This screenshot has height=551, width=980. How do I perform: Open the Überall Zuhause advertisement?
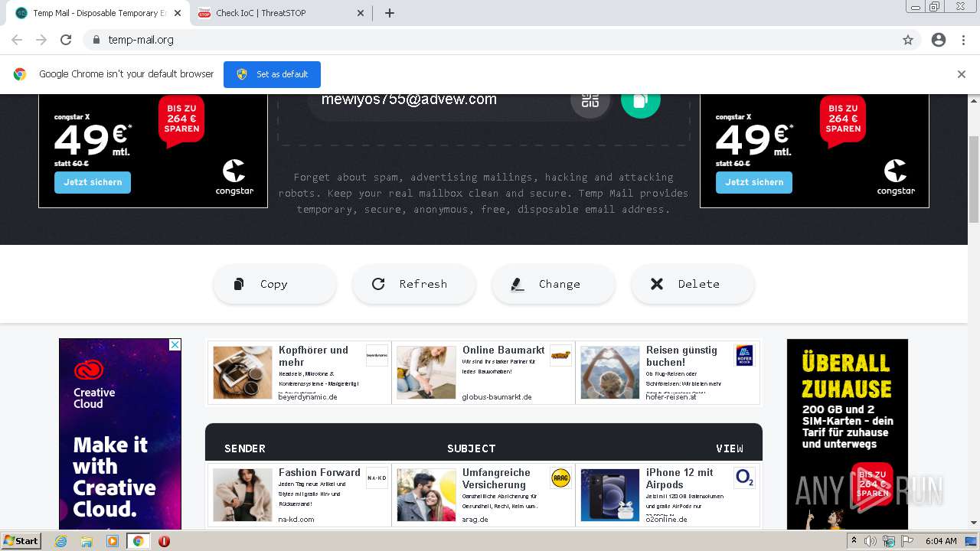point(848,435)
